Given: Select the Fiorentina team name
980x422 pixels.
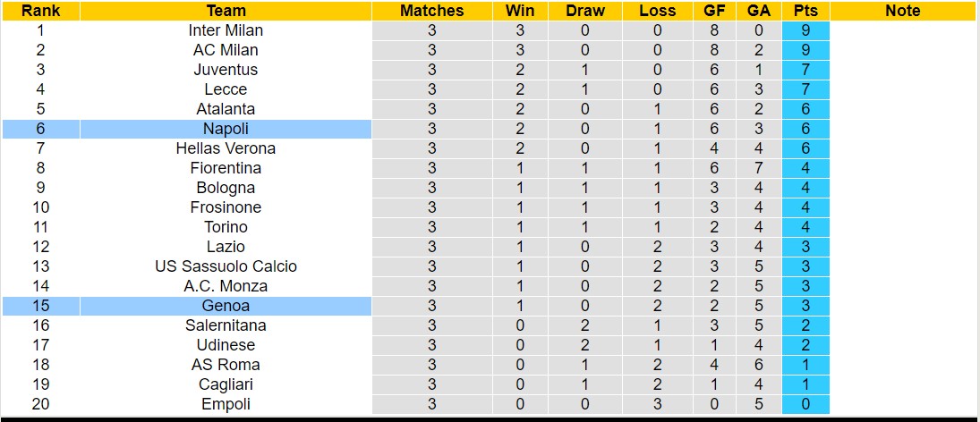Looking at the screenshot, I should (x=226, y=168).
